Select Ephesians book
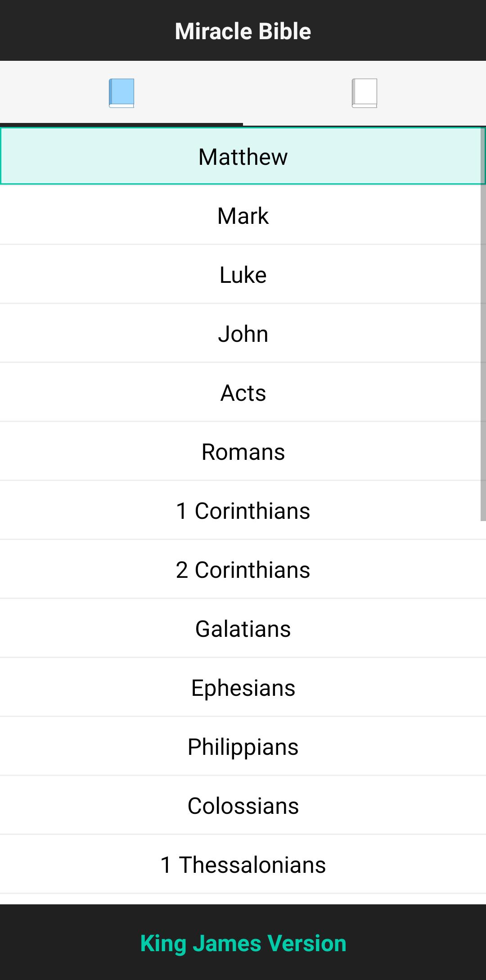 click(243, 687)
